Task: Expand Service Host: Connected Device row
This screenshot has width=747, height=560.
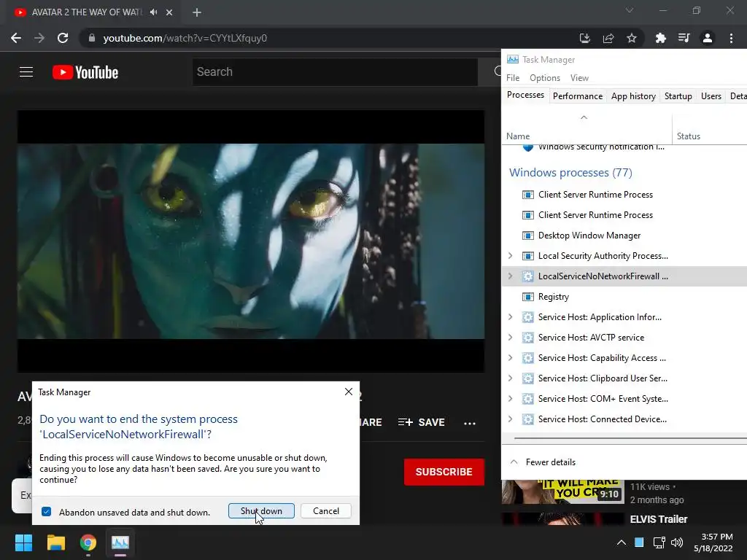Action: coord(510,419)
